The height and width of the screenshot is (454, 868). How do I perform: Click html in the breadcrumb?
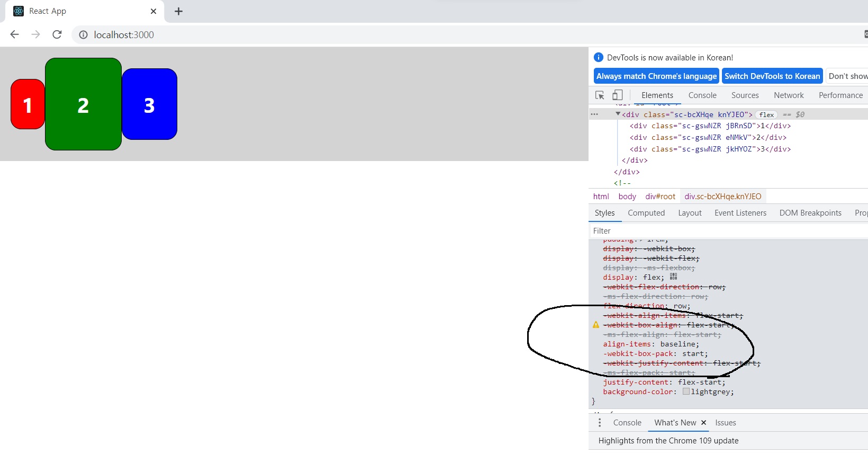coord(601,197)
